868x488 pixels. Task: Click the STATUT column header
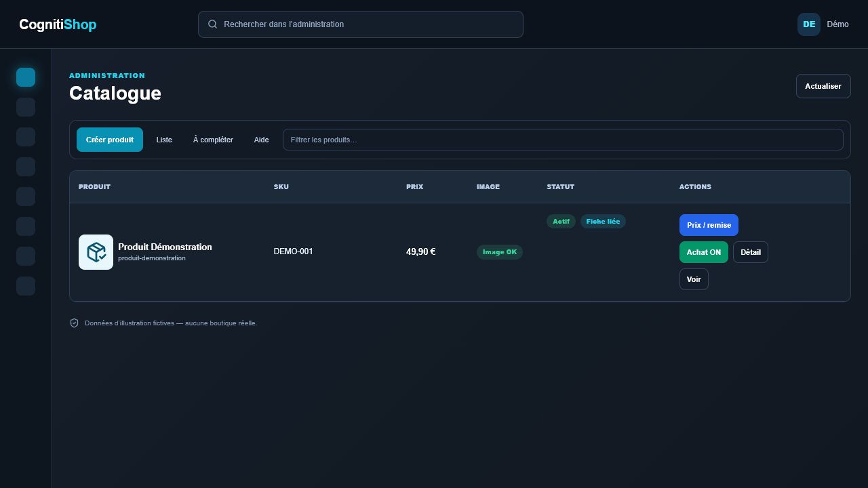560,187
